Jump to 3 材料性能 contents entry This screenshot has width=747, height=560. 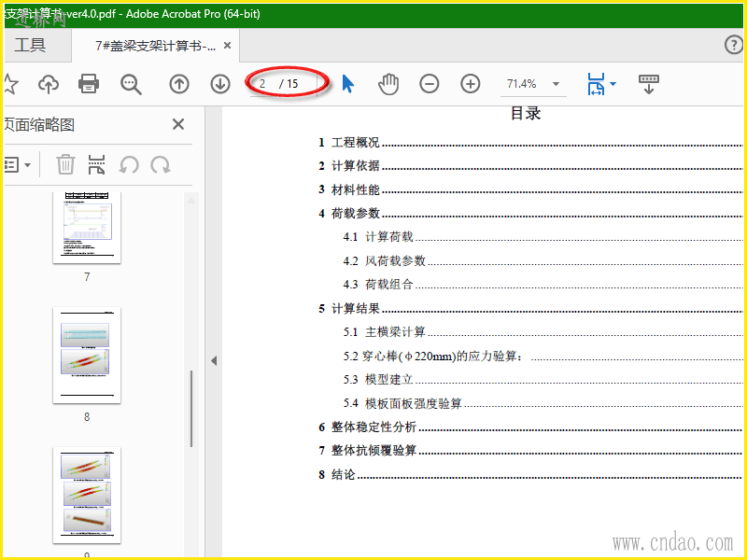(530, 189)
